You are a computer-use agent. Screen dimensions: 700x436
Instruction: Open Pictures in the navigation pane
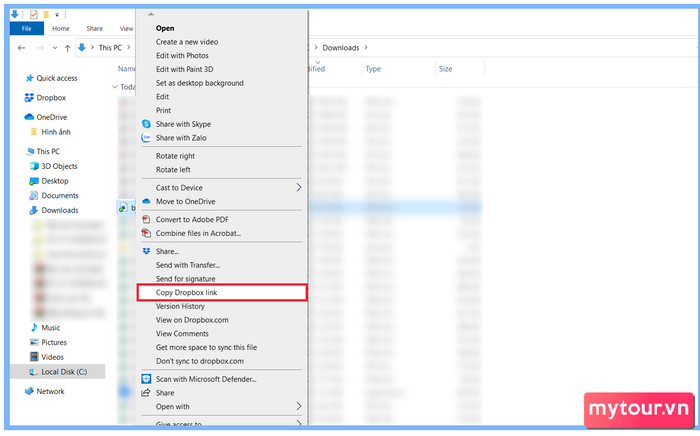tap(54, 343)
